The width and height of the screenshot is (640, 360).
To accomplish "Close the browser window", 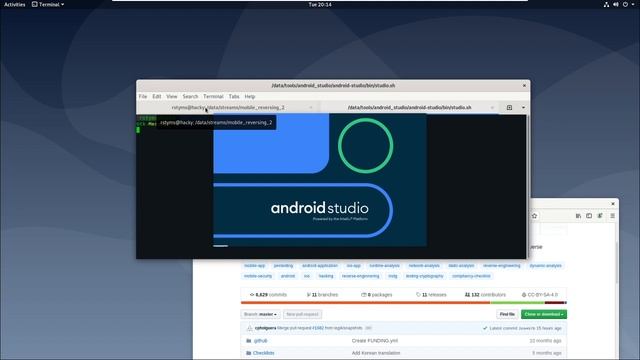I will coord(613,204).
